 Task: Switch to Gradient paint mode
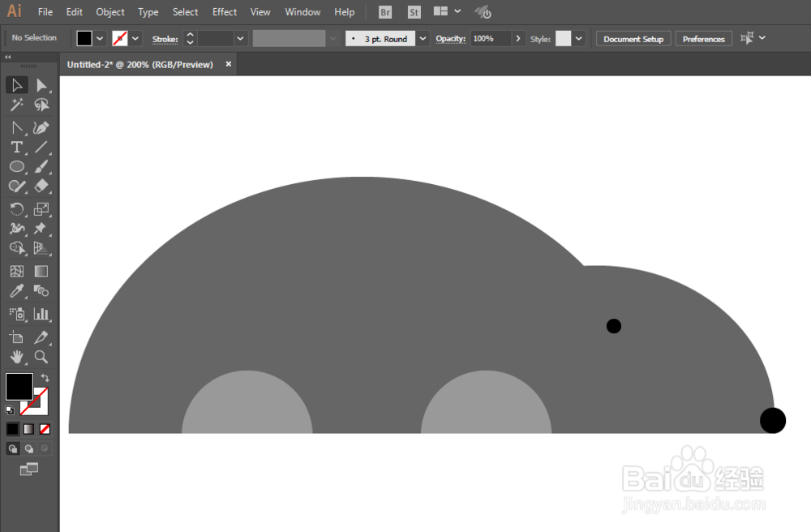coord(29,429)
